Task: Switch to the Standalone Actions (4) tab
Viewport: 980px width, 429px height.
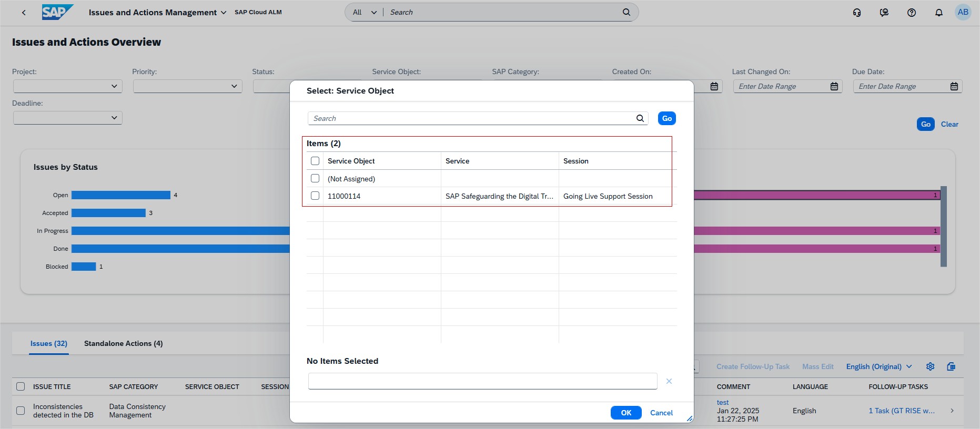Action: click(123, 343)
